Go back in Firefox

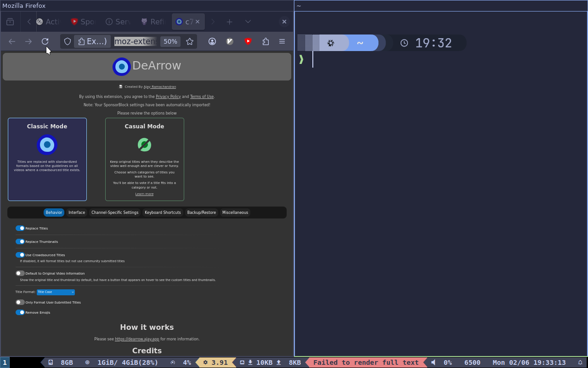click(x=12, y=41)
